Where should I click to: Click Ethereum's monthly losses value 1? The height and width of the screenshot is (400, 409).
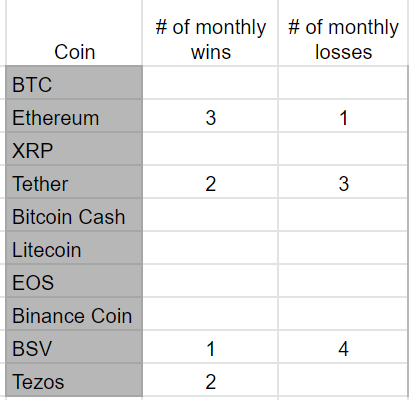click(x=343, y=116)
